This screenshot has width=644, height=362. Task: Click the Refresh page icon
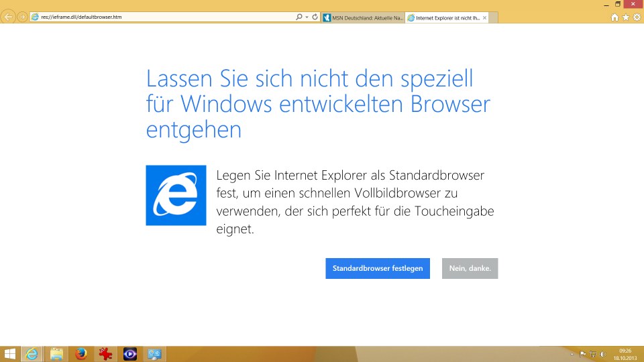coord(315,17)
